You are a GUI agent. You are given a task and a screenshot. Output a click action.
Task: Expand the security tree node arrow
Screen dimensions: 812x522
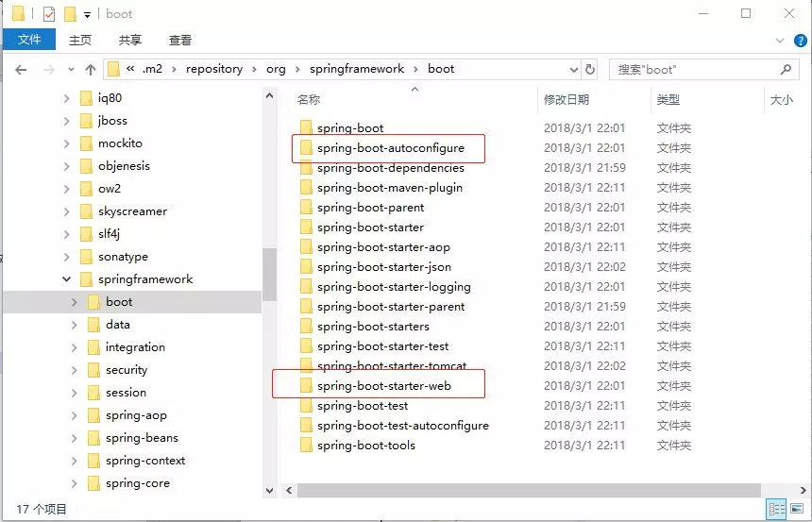point(74,370)
